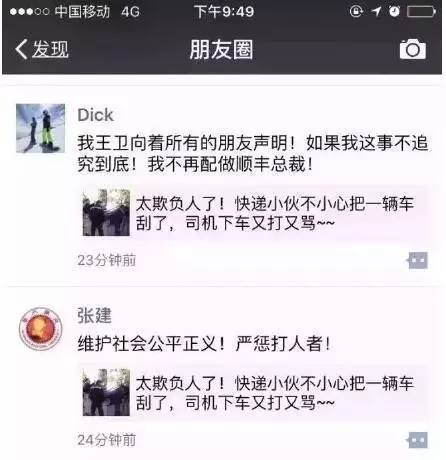Open comment menu on 张建's post
This screenshot has width=446, height=460.
[x=417, y=440]
